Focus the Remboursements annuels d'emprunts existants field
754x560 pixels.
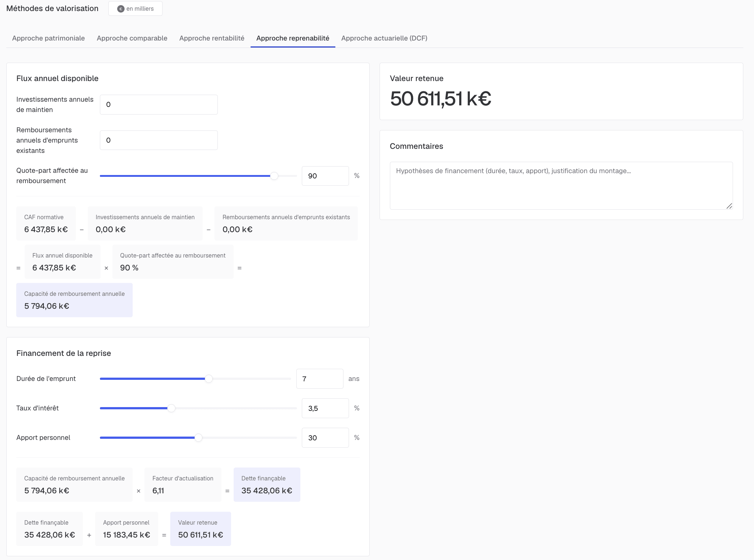click(x=158, y=140)
